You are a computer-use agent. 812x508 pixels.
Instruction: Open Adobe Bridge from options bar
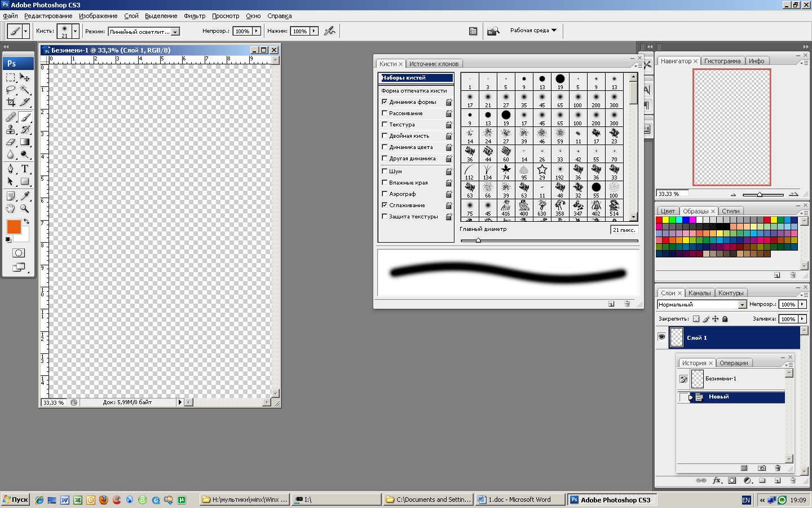click(493, 31)
